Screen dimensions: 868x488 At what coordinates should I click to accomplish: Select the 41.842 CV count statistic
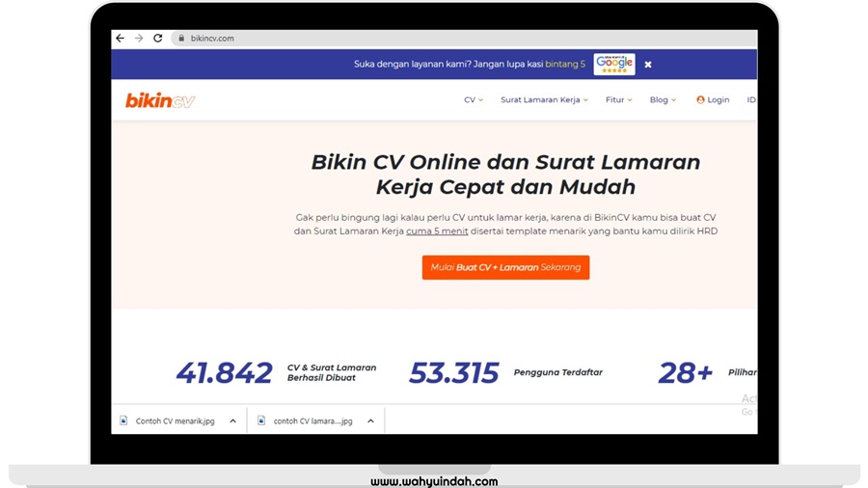pos(224,373)
